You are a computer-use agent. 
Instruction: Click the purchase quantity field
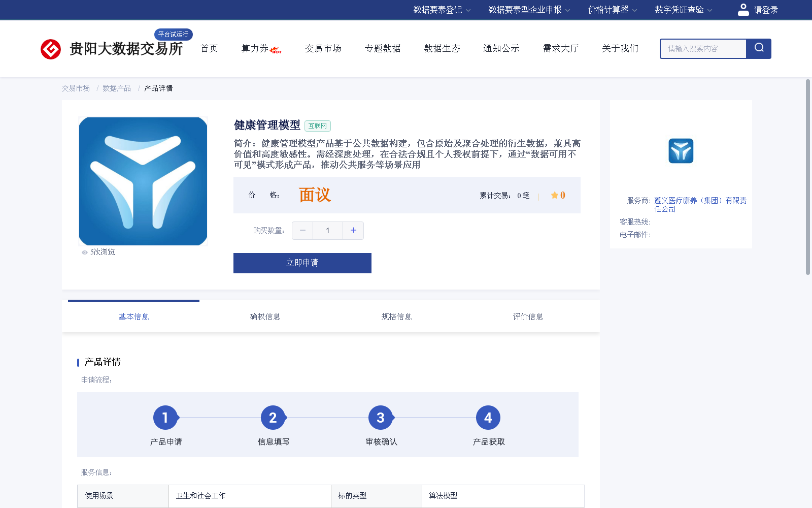328,231
